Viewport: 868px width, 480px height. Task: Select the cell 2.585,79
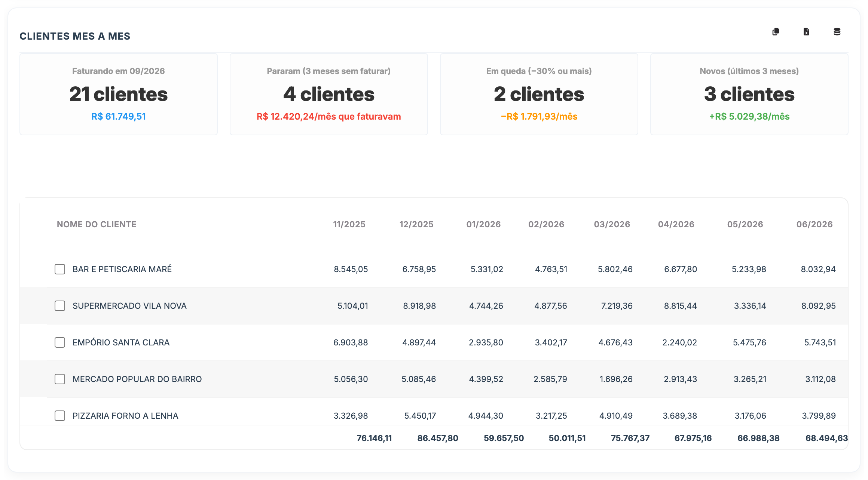click(550, 379)
